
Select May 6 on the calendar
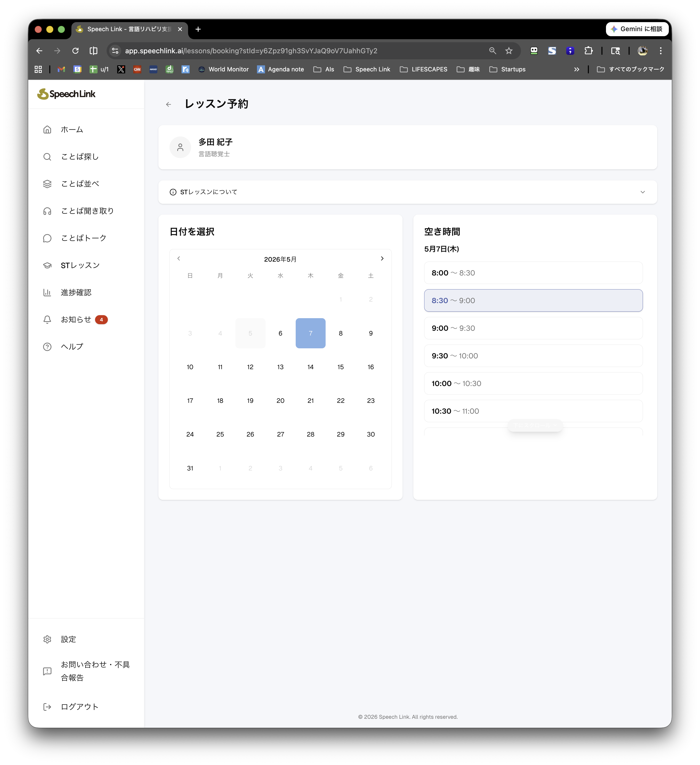click(x=280, y=333)
